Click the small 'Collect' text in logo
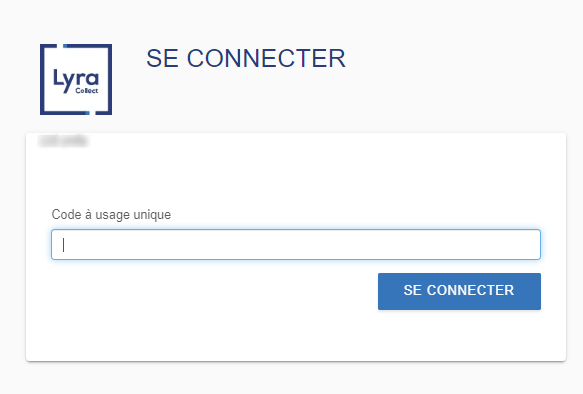The height and width of the screenshot is (394, 583). click(87, 90)
